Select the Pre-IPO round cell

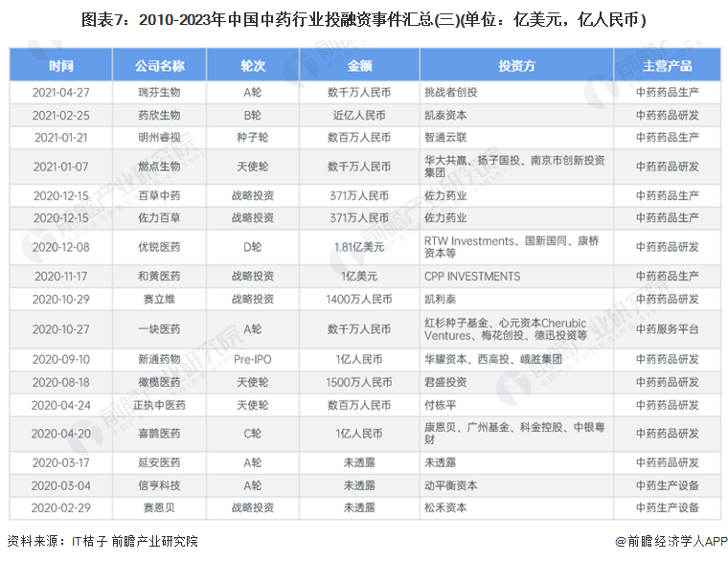coord(253,360)
